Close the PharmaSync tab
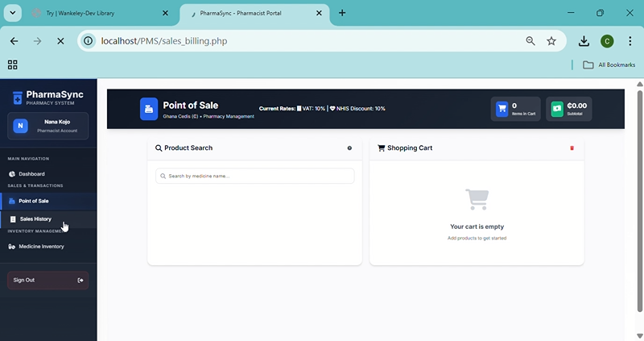Viewport: 644px width, 341px height. [319, 13]
